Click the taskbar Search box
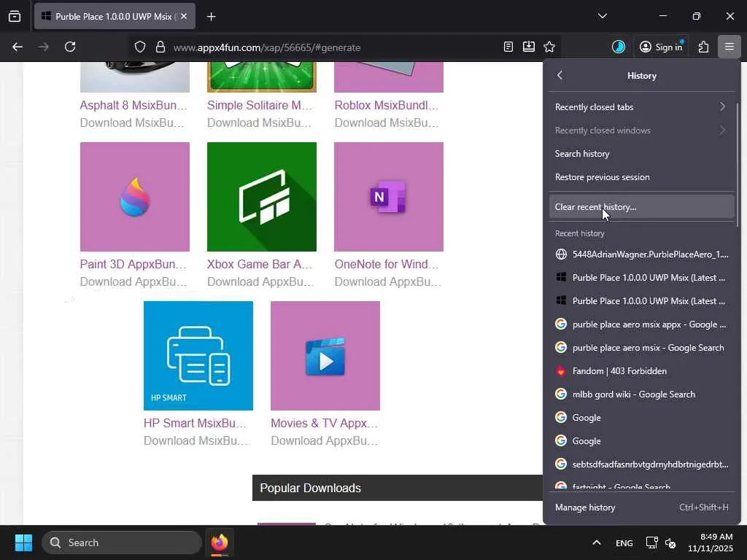 coord(122,542)
